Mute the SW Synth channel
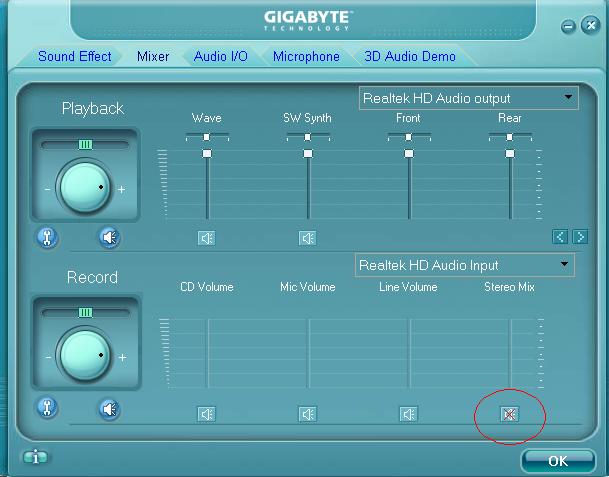The height and width of the screenshot is (477, 609). point(307,238)
